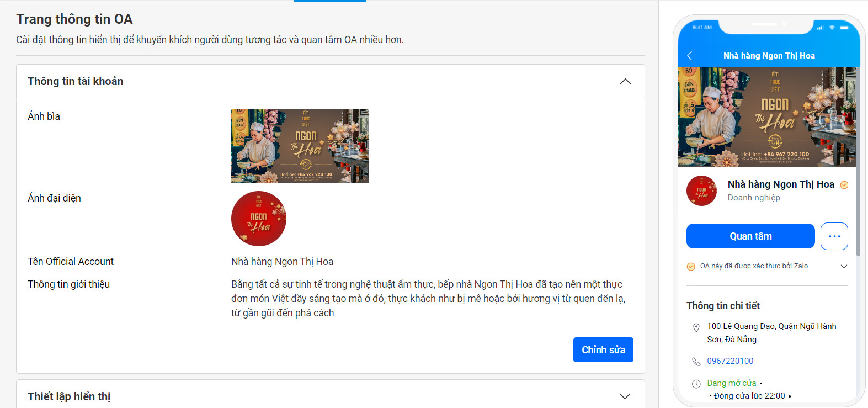Open phone number 0967220100 link

(x=730, y=361)
